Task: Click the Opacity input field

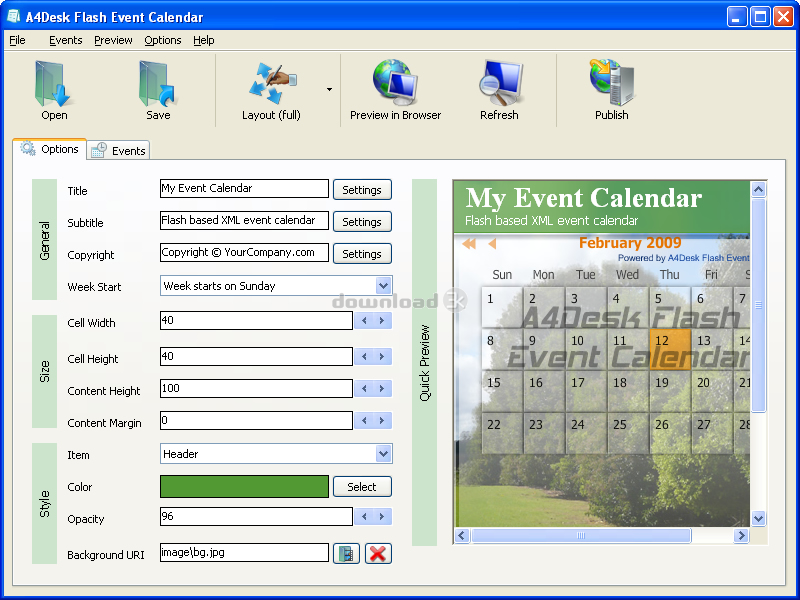Action: pos(256,516)
